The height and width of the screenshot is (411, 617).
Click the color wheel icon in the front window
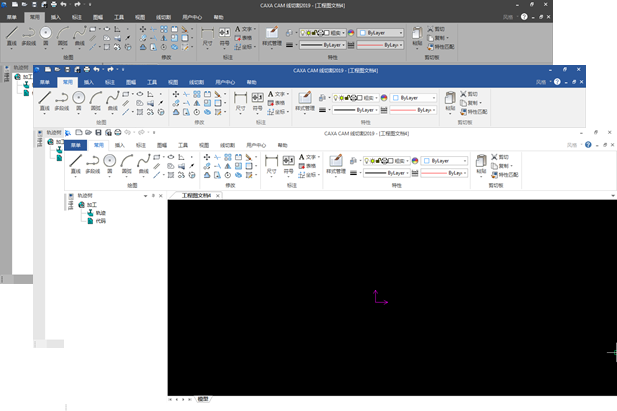pyautogui.click(x=415, y=161)
